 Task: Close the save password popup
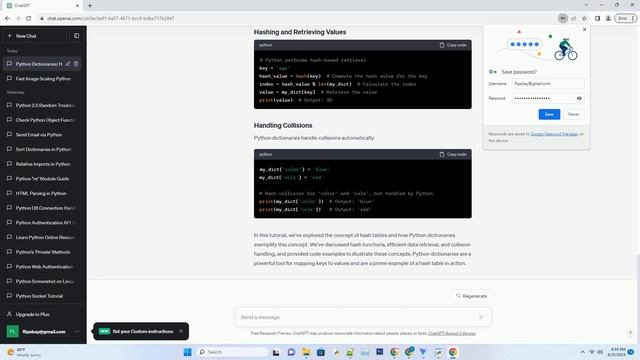click(x=584, y=29)
